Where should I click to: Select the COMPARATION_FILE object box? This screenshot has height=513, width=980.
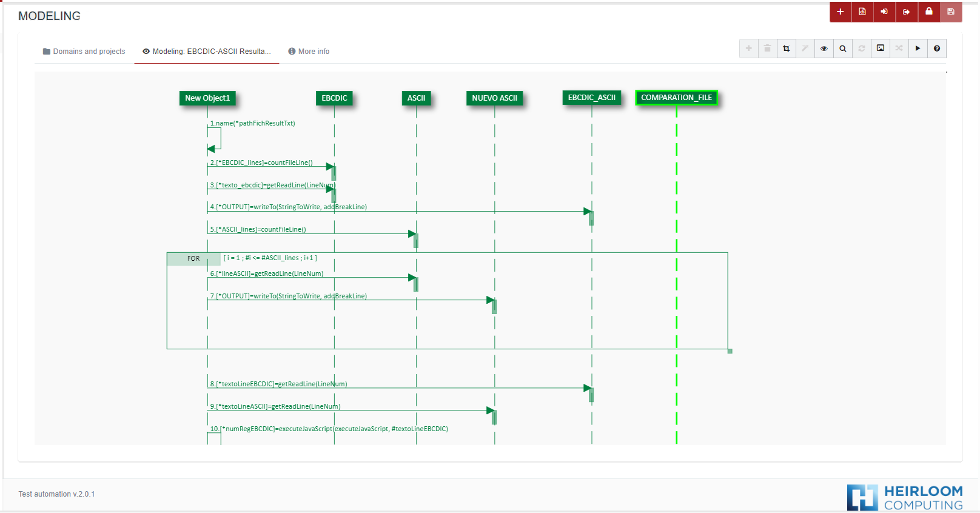click(x=676, y=98)
